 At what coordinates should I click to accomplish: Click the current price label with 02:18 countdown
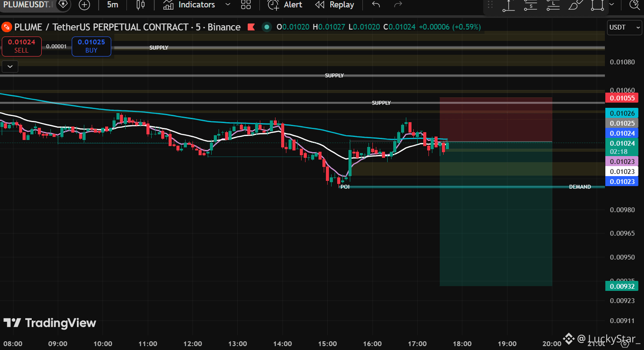(621, 147)
